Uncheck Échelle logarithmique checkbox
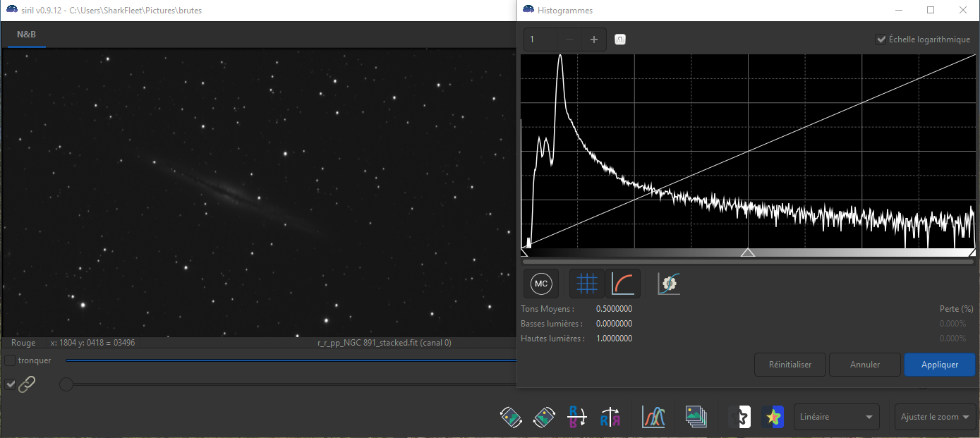The width and height of the screenshot is (980, 438). (881, 39)
